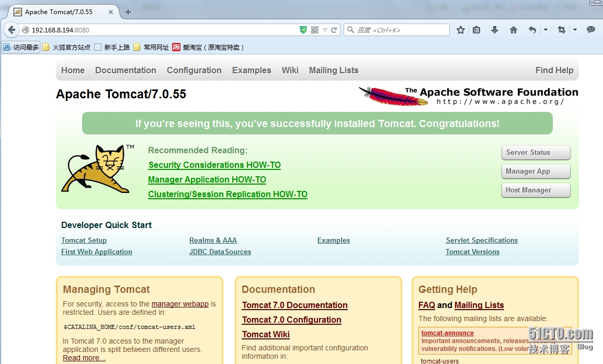This screenshot has width=603, height=364.
Task: Click the Apache Software Foundation feather logo
Action: [469, 96]
